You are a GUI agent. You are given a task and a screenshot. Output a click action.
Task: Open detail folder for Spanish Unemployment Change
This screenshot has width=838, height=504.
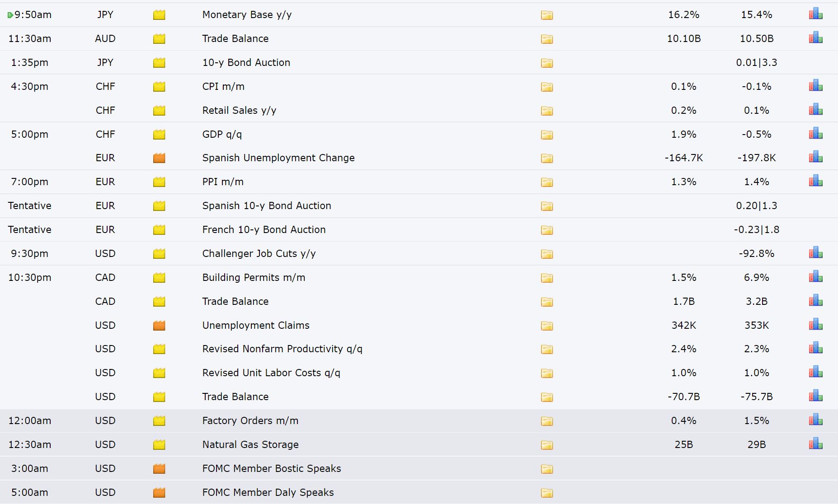(547, 158)
